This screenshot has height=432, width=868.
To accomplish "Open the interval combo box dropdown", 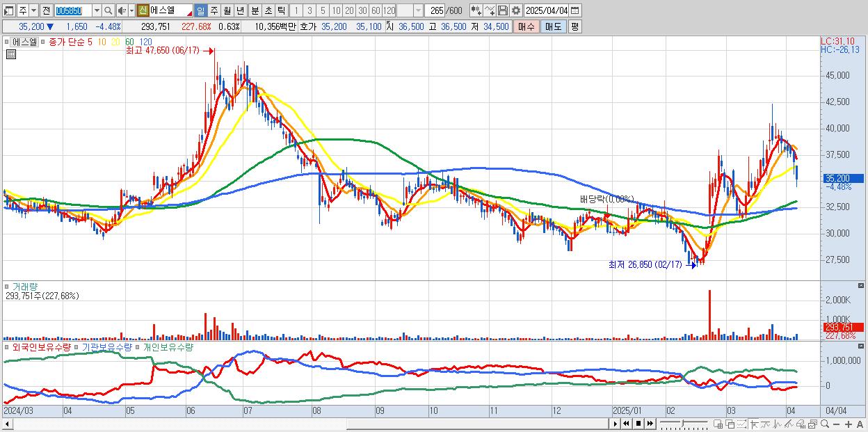I will tap(418, 10).
